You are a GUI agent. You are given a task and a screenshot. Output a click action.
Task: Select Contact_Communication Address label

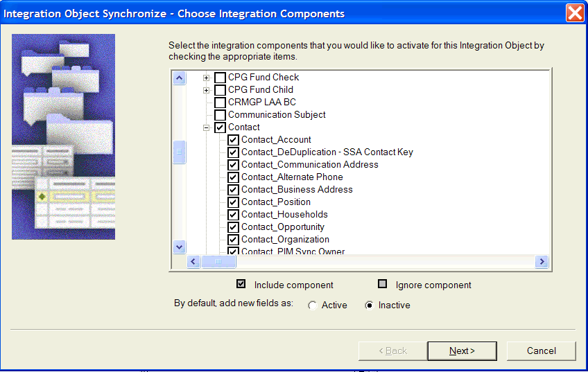click(310, 164)
